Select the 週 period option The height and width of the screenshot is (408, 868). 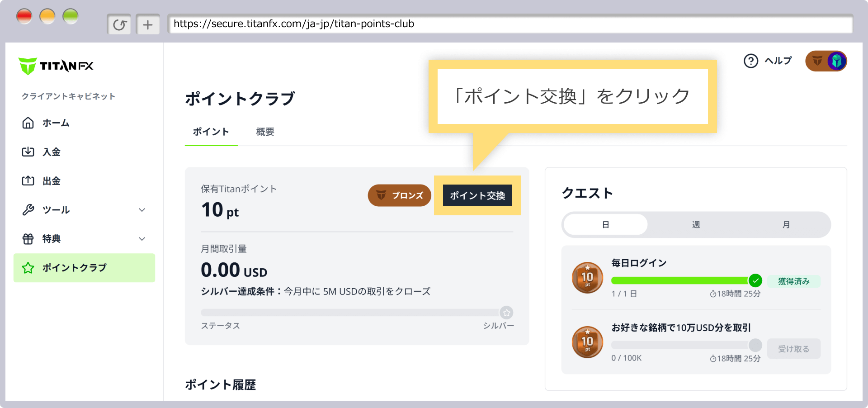pos(695,224)
